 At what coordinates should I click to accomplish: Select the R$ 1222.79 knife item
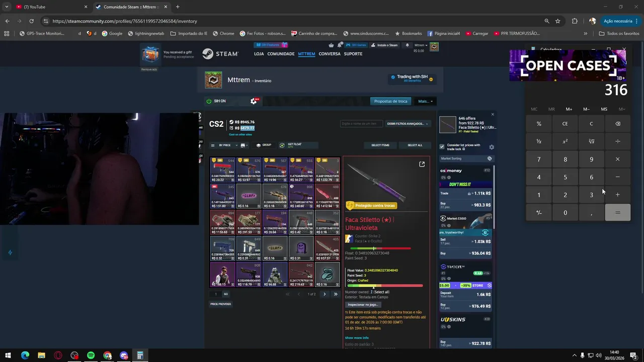point(328,170)
